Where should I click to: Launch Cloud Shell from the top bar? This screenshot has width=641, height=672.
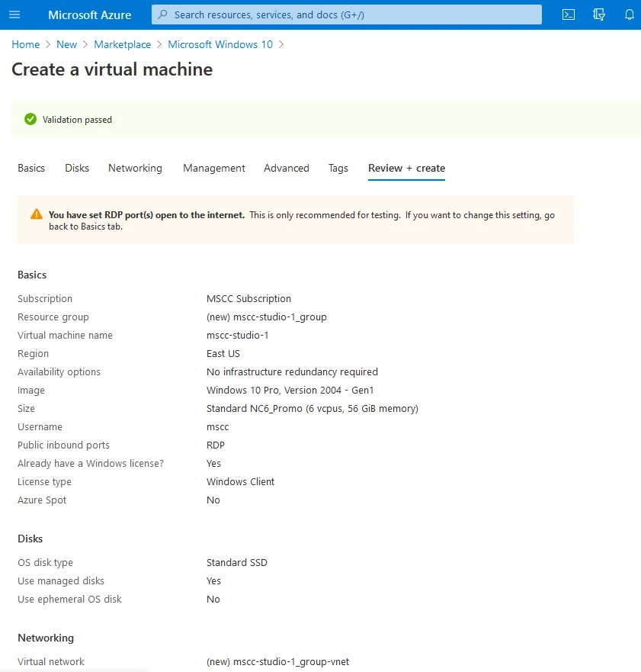(x=568, y=14)
